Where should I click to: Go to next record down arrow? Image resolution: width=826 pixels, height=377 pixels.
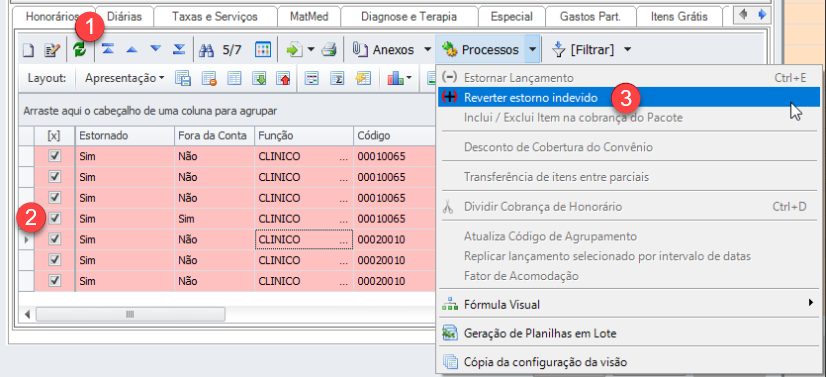155,49
